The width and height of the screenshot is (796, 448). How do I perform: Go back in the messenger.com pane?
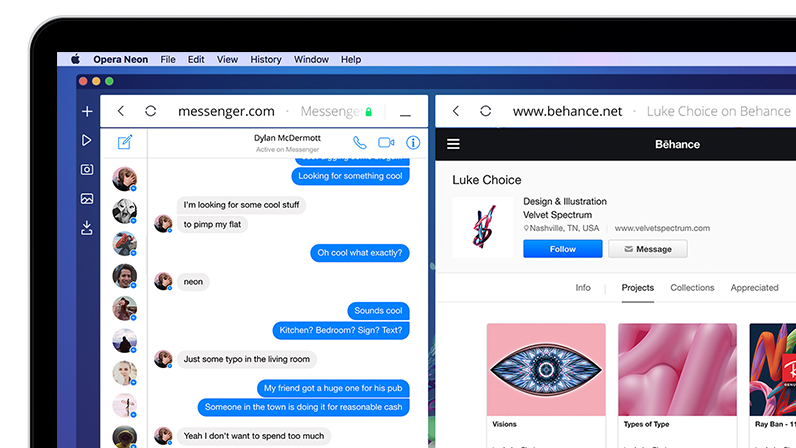(x=121, y=111)
